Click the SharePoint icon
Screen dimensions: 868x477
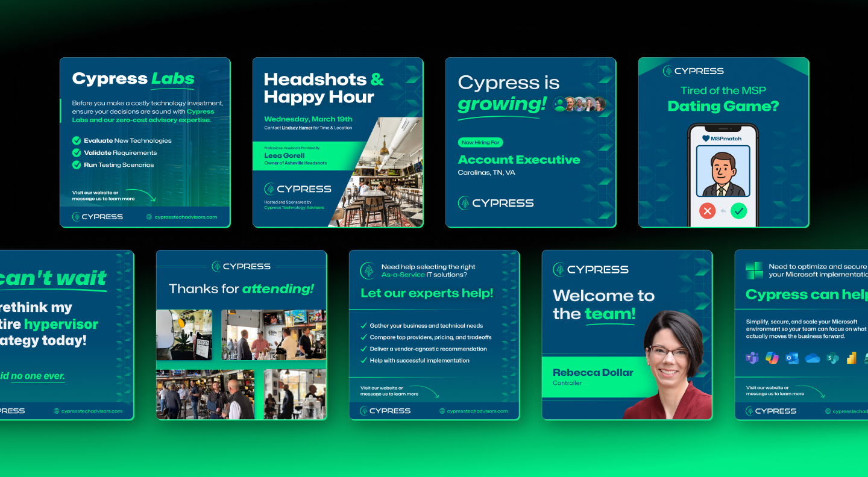[x=832, y=358]
